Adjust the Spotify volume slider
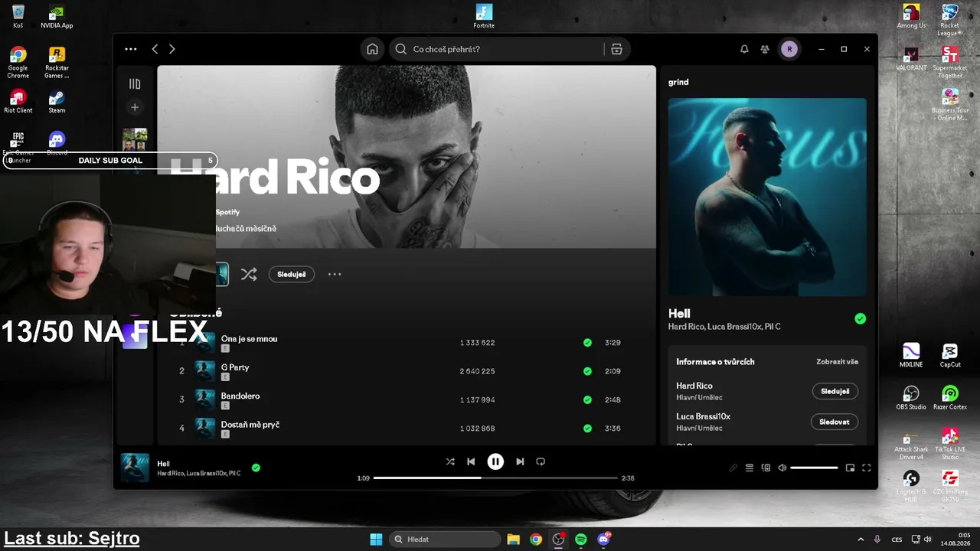This screenshot has width=980, height=551. pyautogui.click(x=814, y=468)
